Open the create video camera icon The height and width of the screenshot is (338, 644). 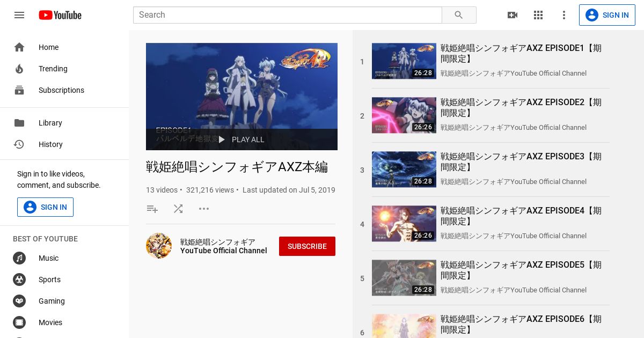(x=513, y=15)
